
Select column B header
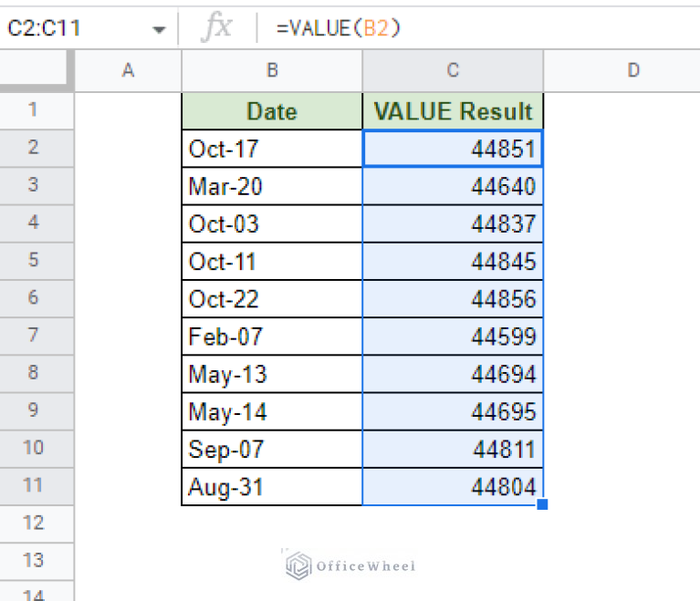pyautogui.click(x=272, y=70)
